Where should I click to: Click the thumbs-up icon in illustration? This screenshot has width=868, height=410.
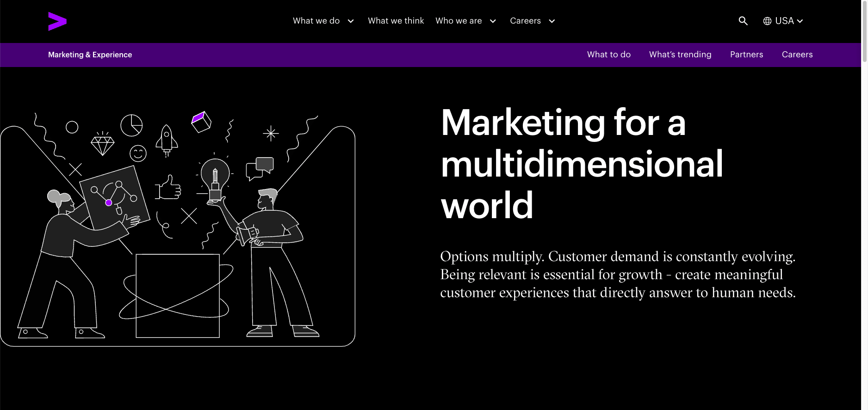click(x=168, y=188)
